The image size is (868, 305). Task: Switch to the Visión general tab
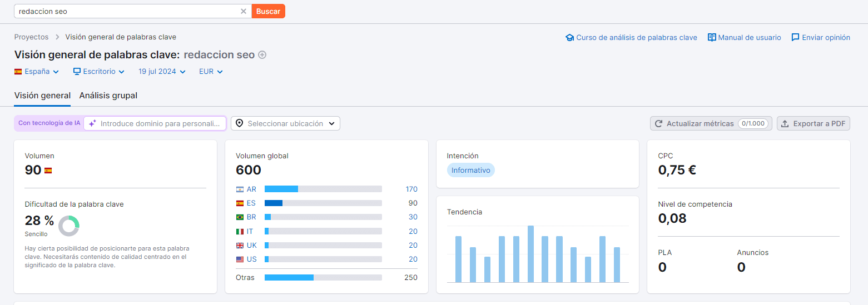[42, 96]
